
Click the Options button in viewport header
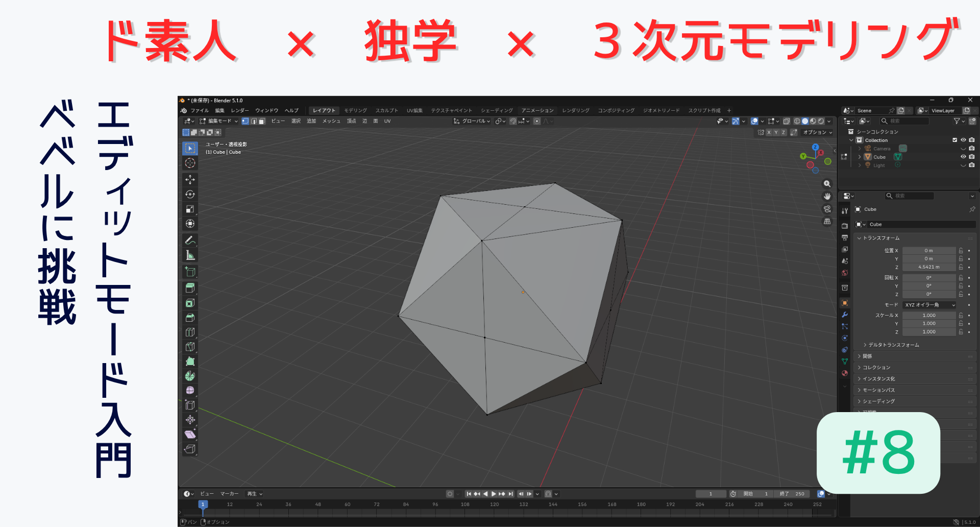coord(817,132)
